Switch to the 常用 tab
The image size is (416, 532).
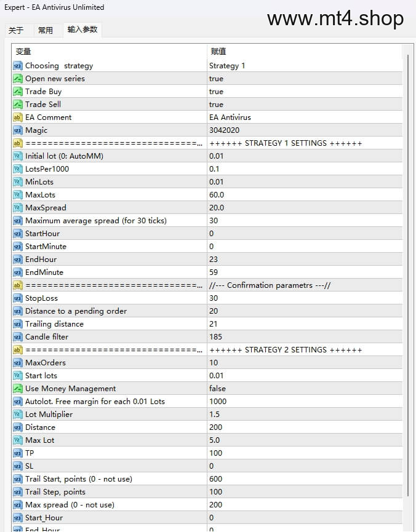pos(45,31)
